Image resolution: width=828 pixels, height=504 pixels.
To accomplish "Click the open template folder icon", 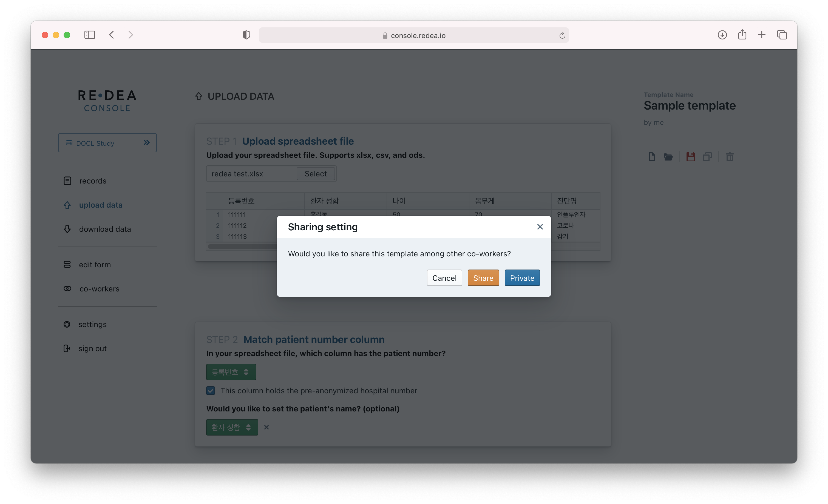I will click(668, 157).
